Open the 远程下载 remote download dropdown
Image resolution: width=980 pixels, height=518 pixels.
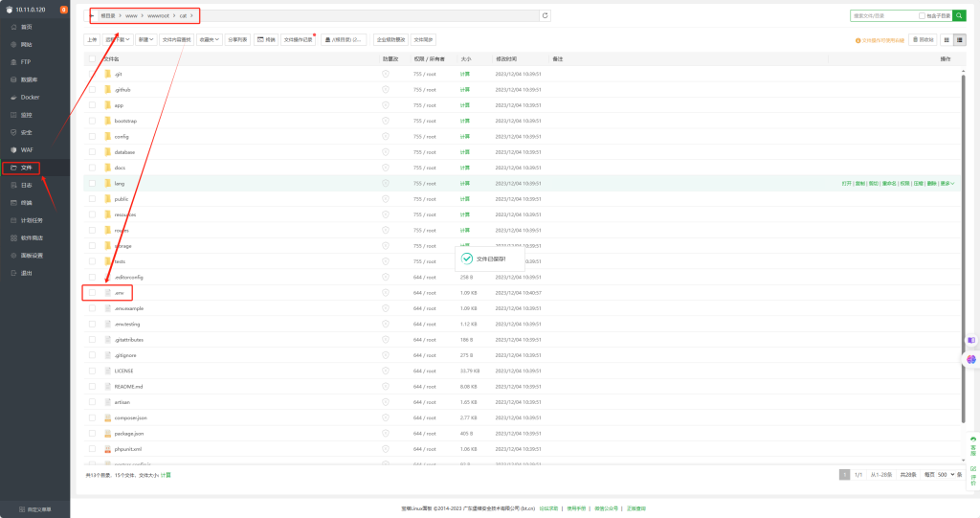click(x=118, y=39)
